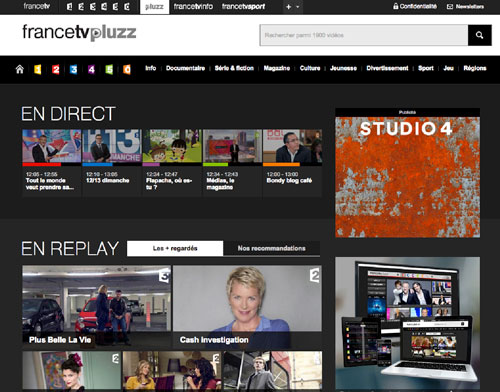Go to the home page via the house icon
Image resolution: width=500 pixels, height=392 pixels.
point(20,69)
